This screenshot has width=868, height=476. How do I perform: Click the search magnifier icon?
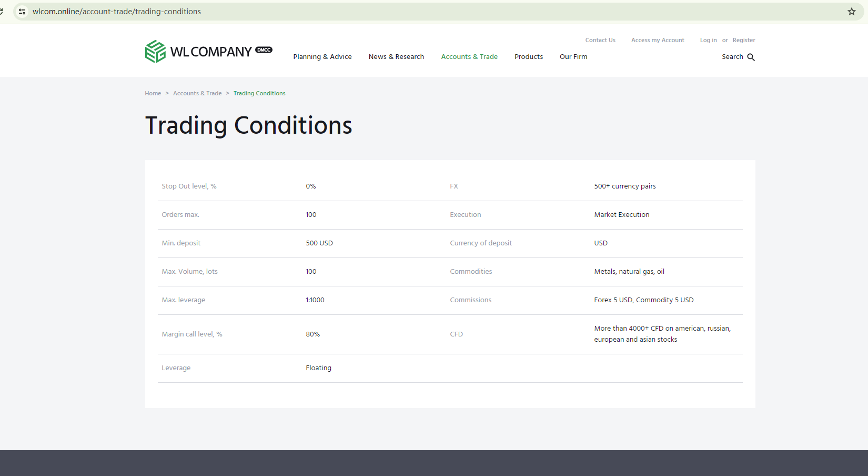pyautogui.click(x=751, y=57)
